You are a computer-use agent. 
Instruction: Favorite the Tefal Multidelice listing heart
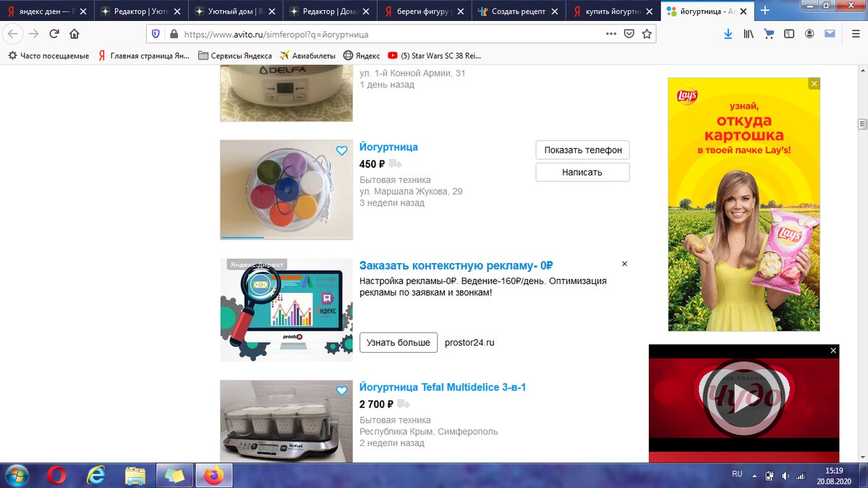[342, 391]
